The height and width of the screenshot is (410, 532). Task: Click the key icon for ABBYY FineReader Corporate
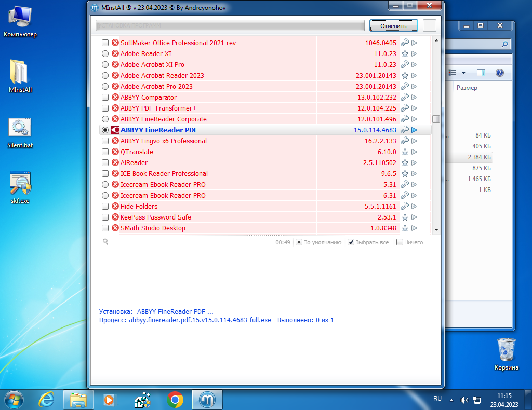(x=405, y=119)
